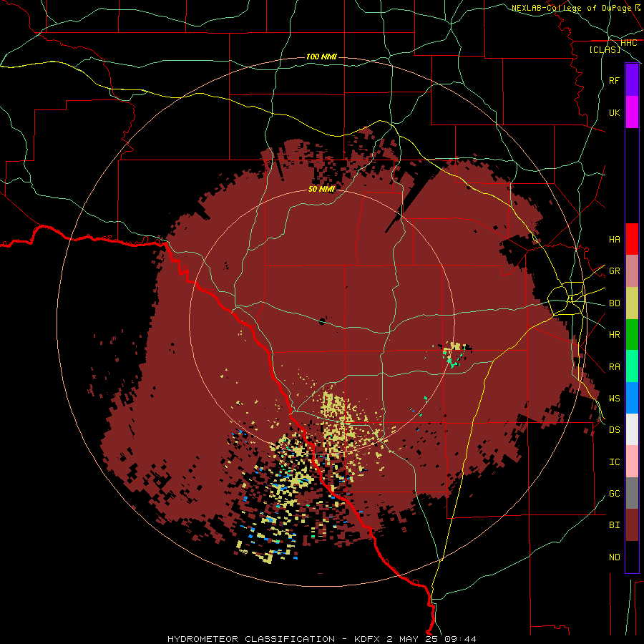Click the 'HR' legend label
Image resolution: width=644 pixels, height=644 pixels.
tap(614, 335)
